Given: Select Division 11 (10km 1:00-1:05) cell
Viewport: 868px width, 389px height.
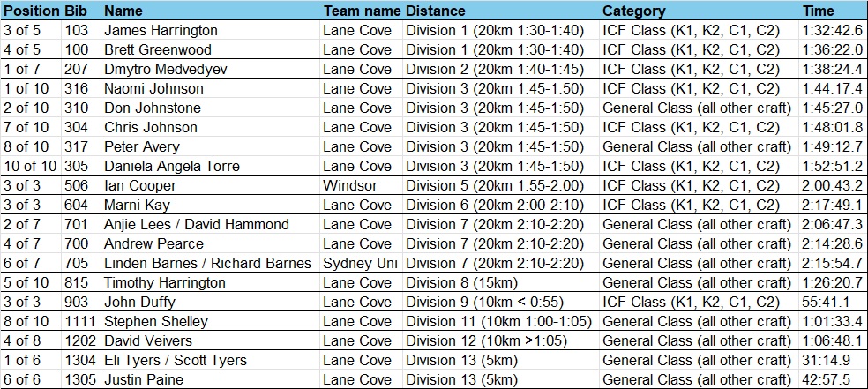Looking at the screenshot, I should point(501,321).
